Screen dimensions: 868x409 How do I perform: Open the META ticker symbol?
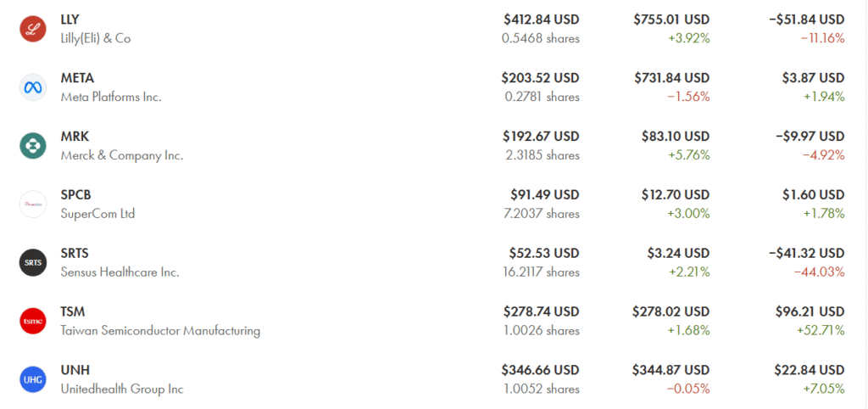(77, 78)
